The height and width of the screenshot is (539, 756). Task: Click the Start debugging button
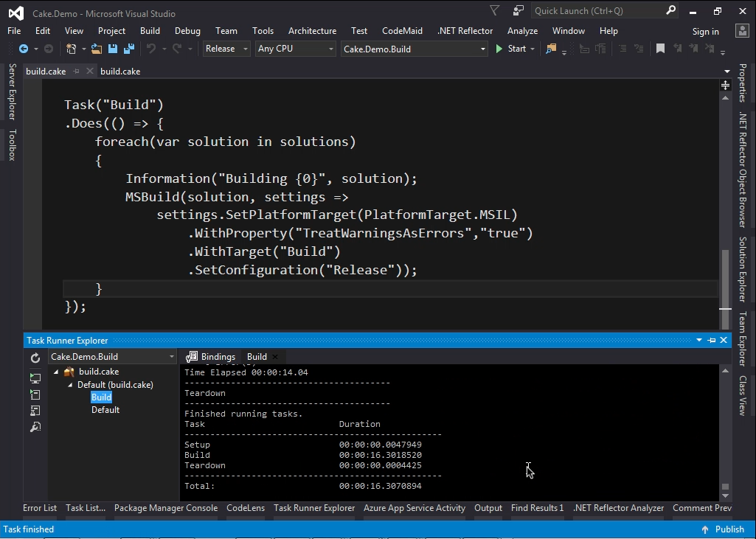(510, 49)
